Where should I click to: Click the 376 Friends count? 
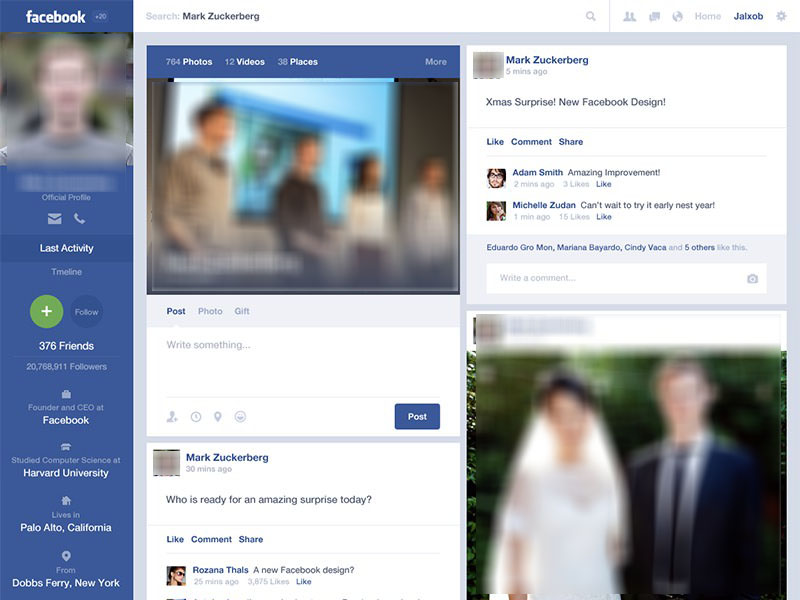click(x=66, y=346)
